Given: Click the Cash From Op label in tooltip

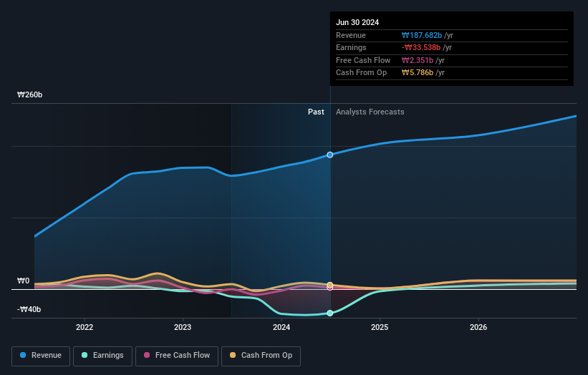Looking at the screenshot, I should coord(361,73).
